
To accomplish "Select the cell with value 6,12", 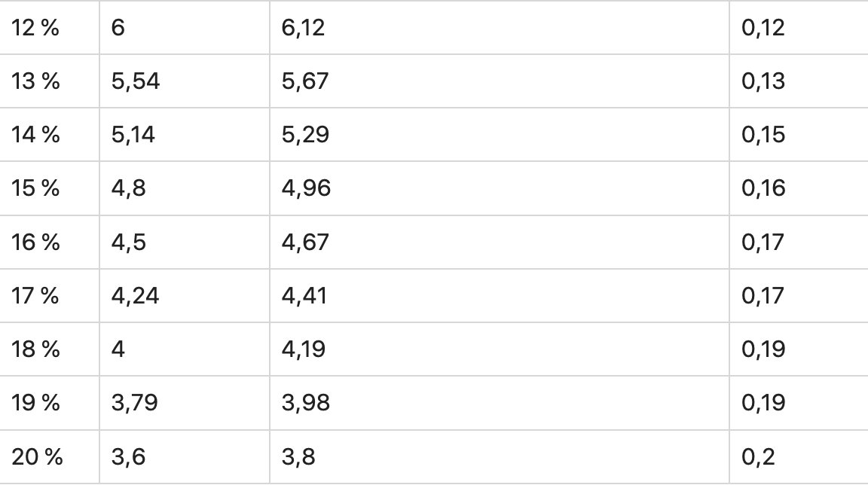I will (304, 28).
